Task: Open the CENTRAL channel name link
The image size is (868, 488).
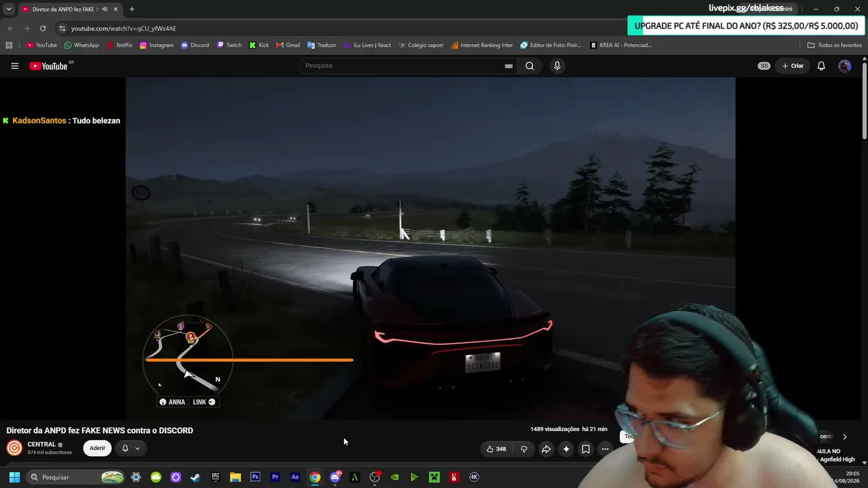Action: 41,445
